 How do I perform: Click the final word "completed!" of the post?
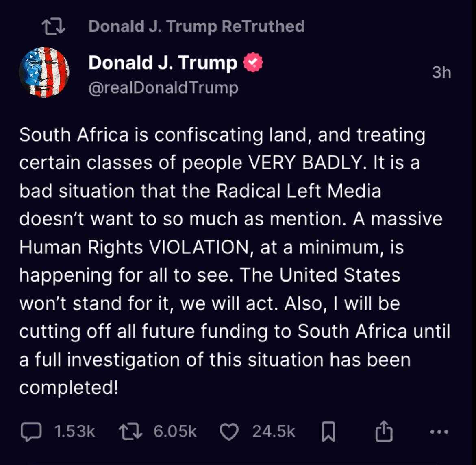point(69,387)
